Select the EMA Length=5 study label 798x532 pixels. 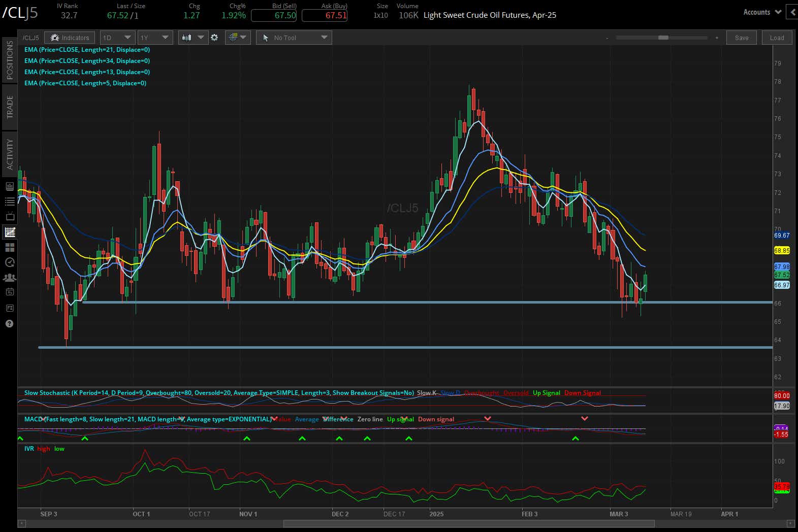(x=85, y=83)
